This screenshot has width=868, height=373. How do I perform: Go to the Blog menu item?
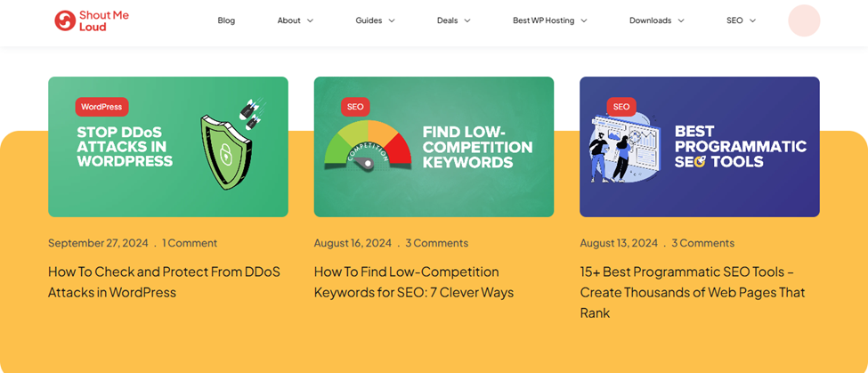pyautogui.click(x=226, y=20)
